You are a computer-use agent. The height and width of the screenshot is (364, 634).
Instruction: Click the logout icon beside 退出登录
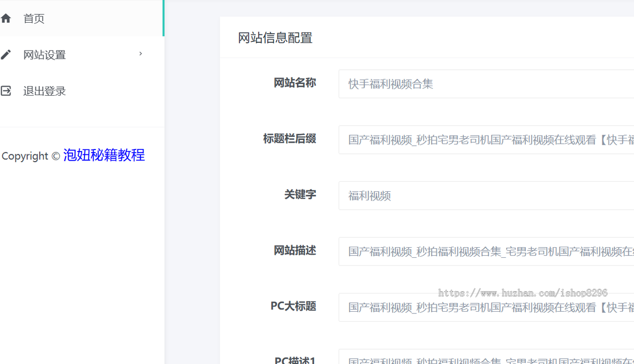pos(5,91)
